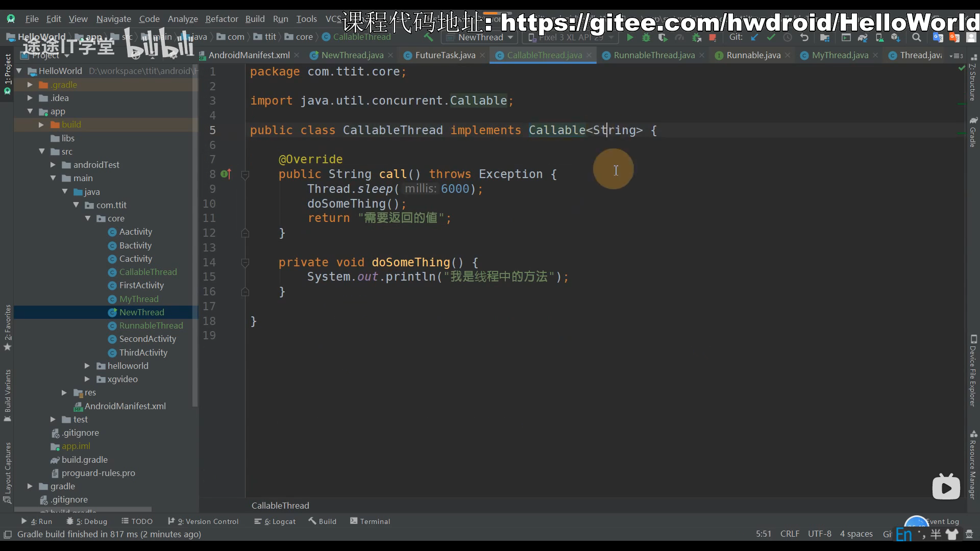Click the Git Revert undo arrow icon
The width and height of the screenshot is (980, 551).
804,37
